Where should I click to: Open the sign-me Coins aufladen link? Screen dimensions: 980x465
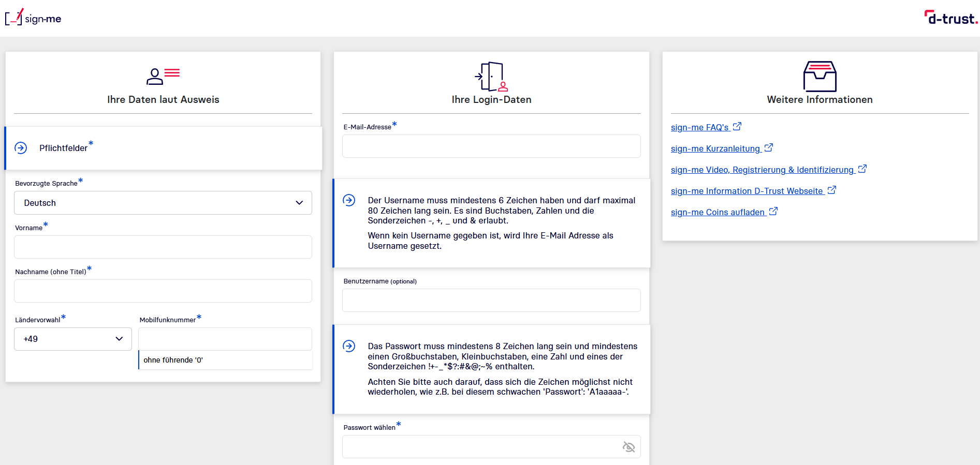coord(718,212)
